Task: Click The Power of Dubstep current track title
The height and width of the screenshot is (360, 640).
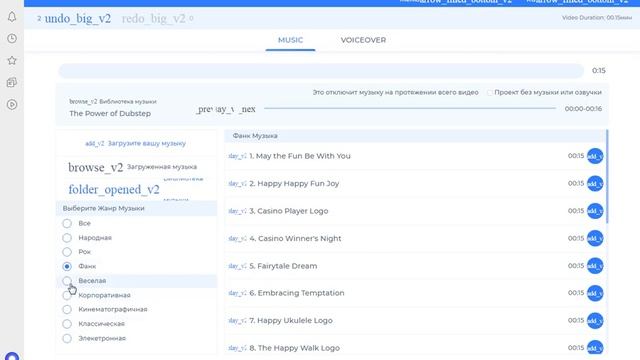Action: [110, 113]
